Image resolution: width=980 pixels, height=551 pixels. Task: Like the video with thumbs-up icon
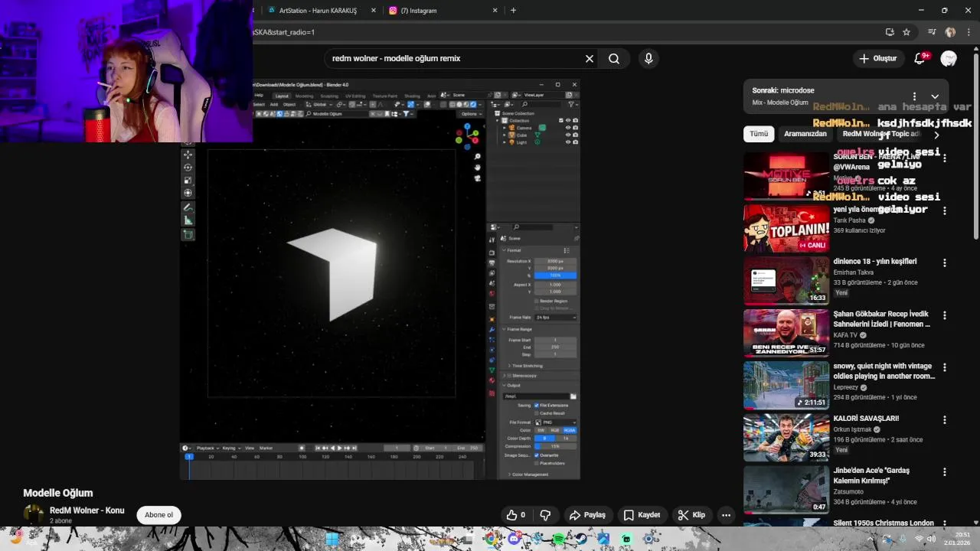pyautogui.click(x=516, y=515)
